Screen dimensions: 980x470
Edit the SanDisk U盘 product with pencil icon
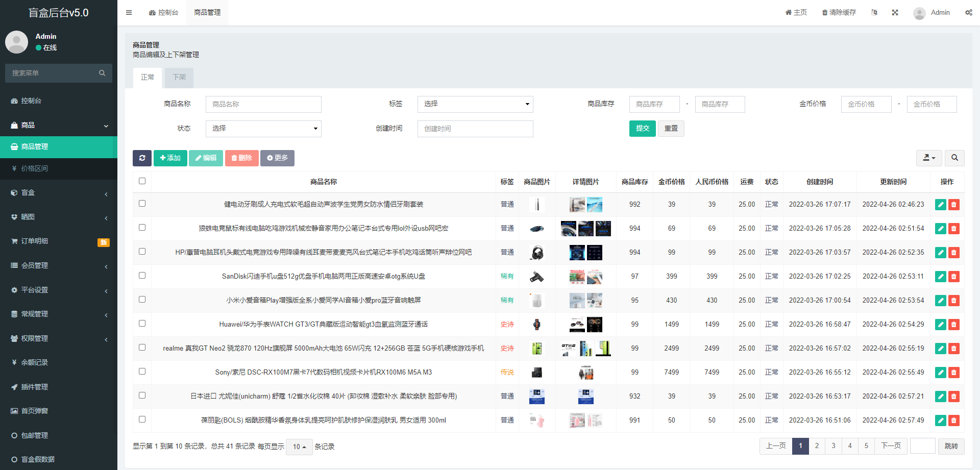tap(940, 277)
